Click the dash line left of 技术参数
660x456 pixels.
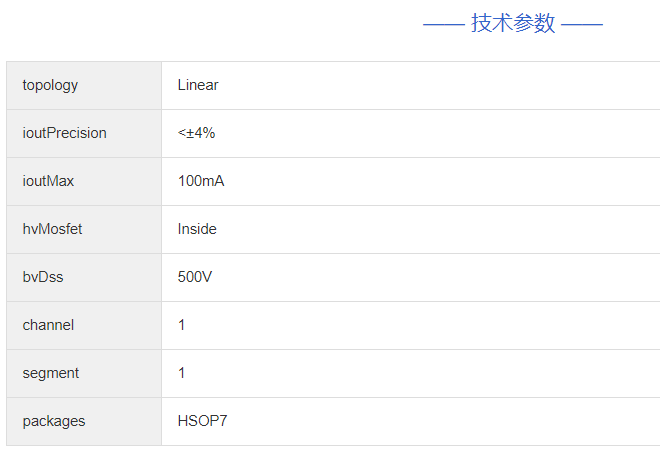pos(443,24)
